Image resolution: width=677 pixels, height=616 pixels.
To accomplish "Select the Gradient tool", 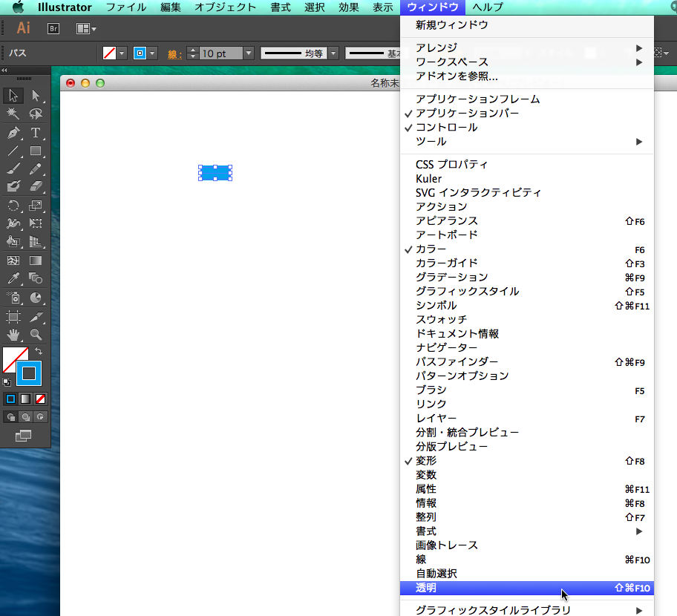I will (36, 261).
